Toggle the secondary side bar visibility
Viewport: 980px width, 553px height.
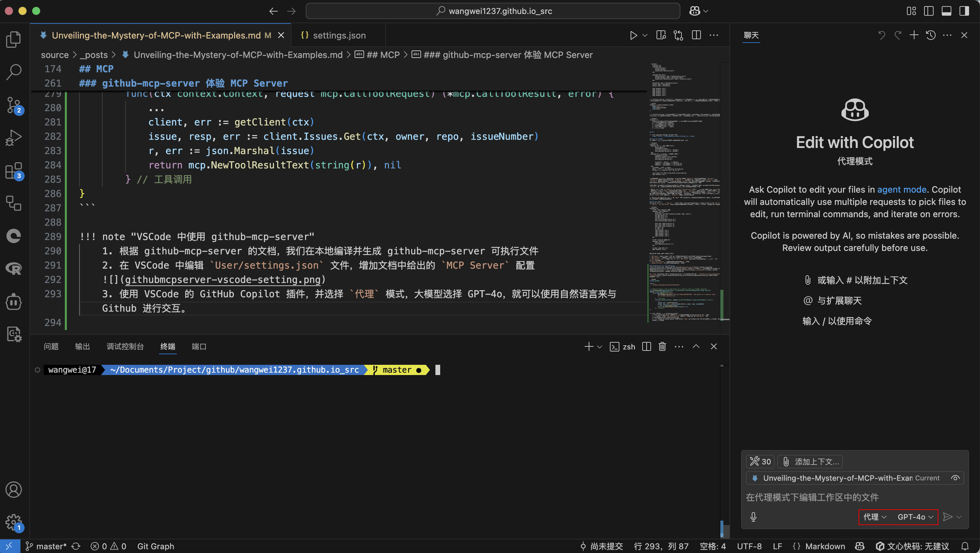[x=964, y=11]
